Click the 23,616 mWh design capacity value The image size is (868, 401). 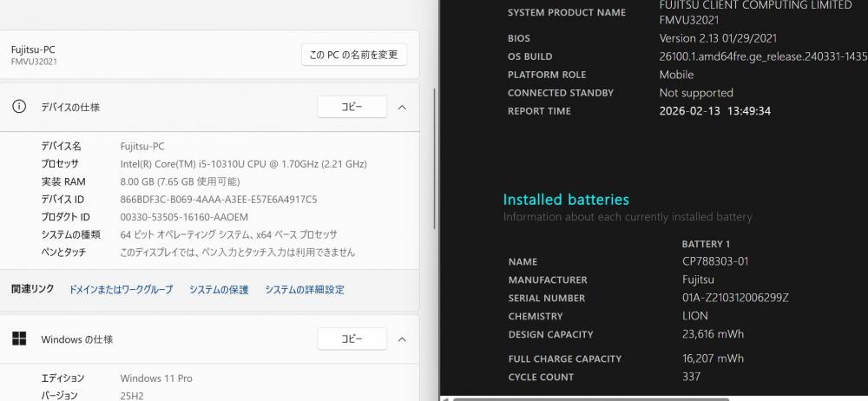click(x=713, y=334)
